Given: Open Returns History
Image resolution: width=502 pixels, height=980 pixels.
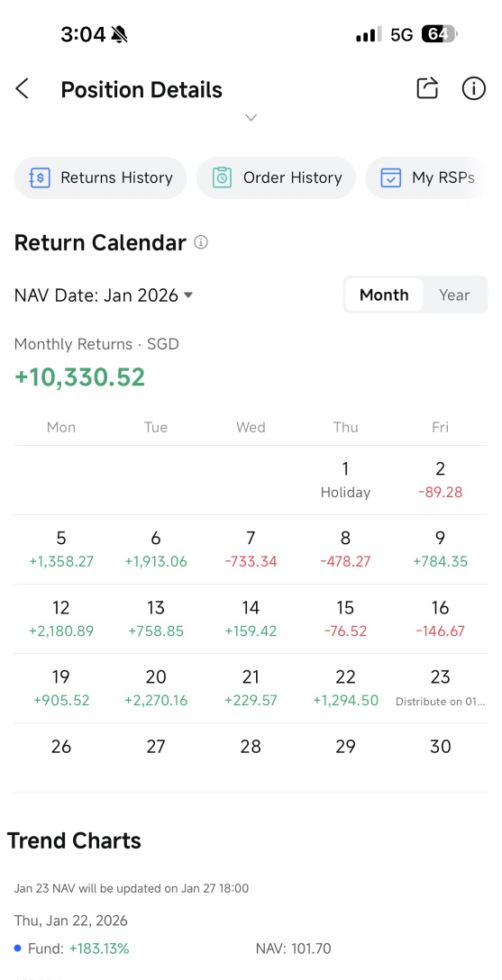Looking at the screenshot, I should [101, 177].
